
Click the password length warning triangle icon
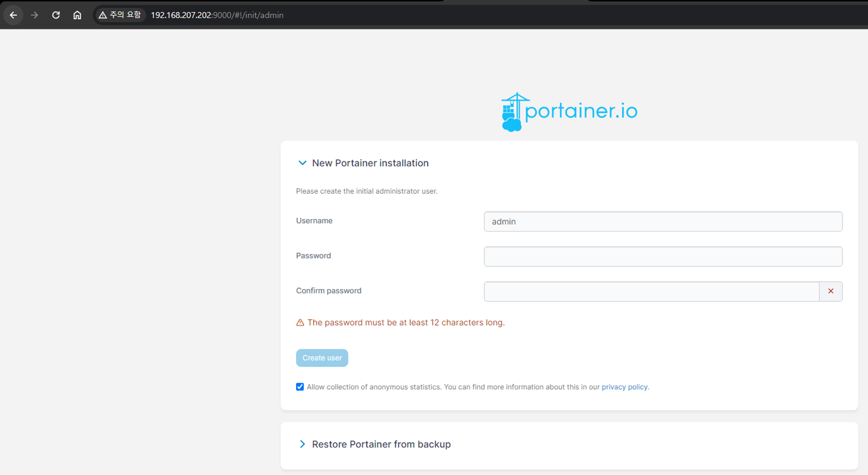point(300,323)
